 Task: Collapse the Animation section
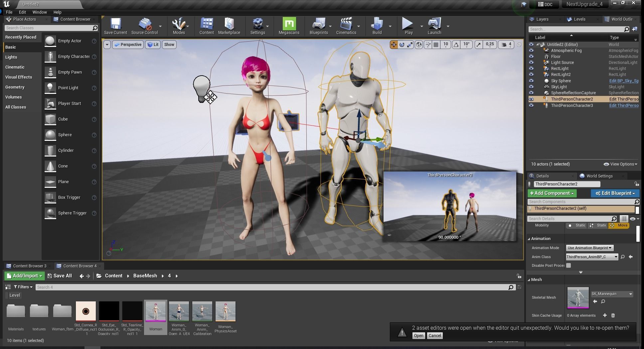(529, 239)
